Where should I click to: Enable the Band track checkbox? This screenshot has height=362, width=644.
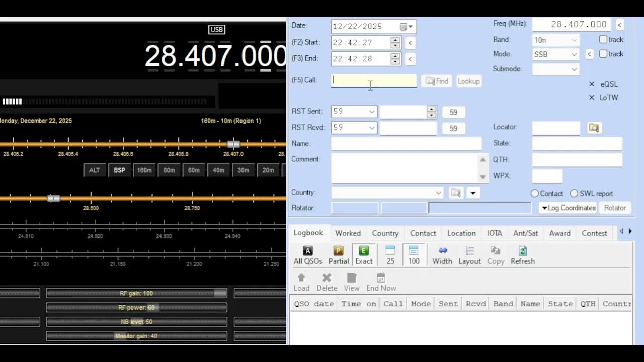[603, 39]
